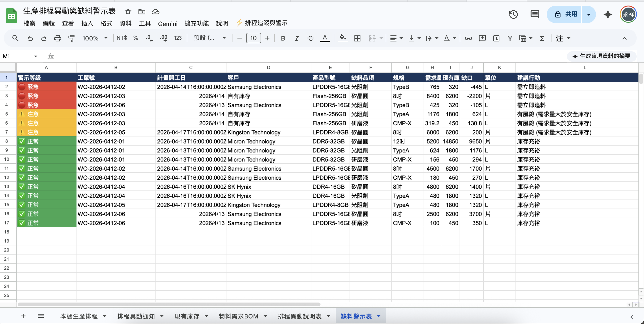644x324 pixels.
Task: Open the zoom level 100% dropdown
Action: (95, 38)
